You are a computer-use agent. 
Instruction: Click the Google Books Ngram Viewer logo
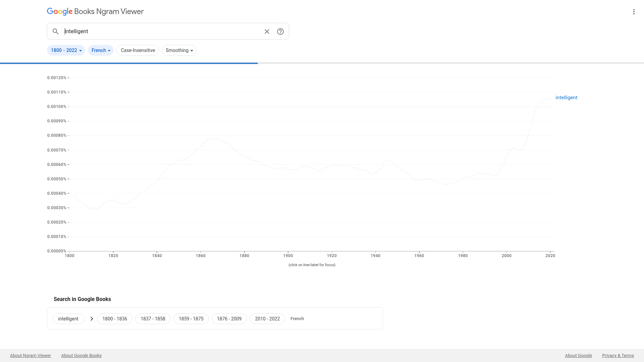click(95, 12)
